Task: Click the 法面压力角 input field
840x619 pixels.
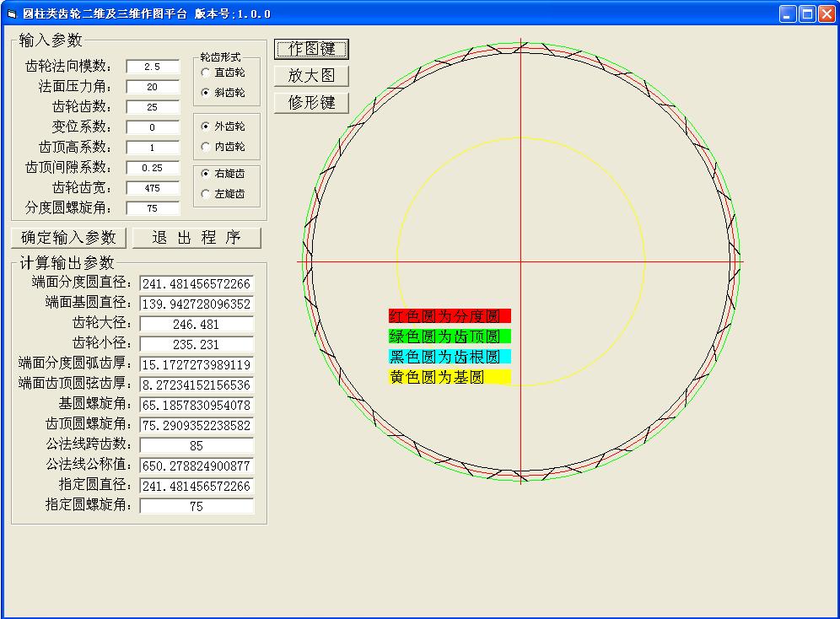Action: coord(153,87)
